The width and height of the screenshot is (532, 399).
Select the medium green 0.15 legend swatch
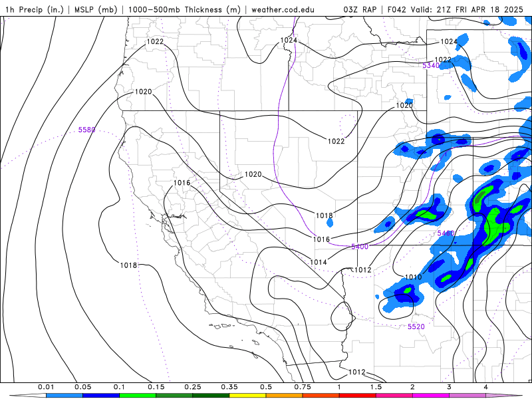[x=174, y=396]
